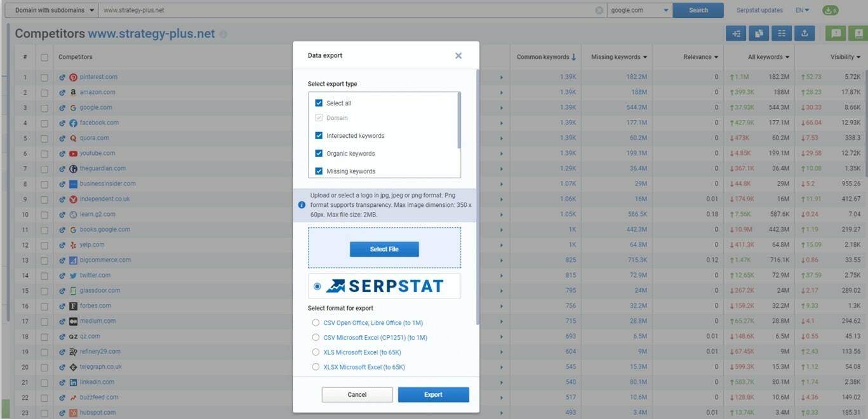Click the green download icon in the header
The image size is (868, 419).
point(831,10)
